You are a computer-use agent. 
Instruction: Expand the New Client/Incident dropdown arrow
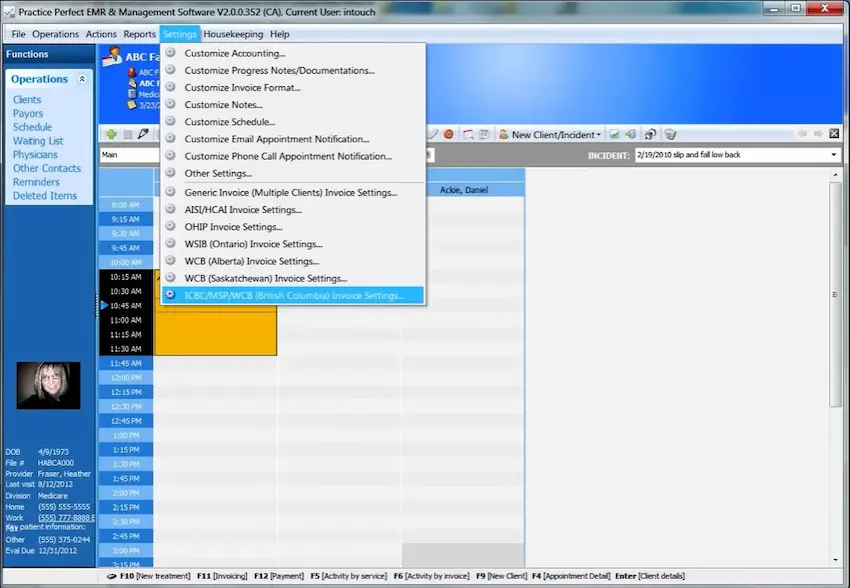click(598, 134)
